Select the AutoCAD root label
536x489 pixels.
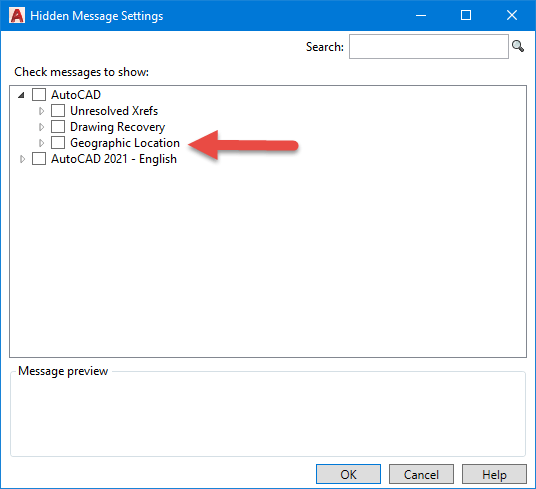point(76,95)
